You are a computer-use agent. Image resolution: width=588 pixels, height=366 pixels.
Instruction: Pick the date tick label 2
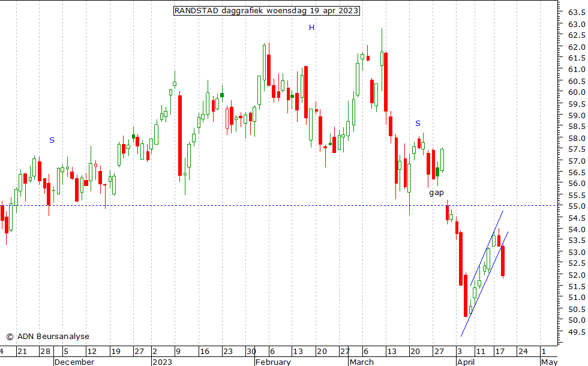click(x=155, y=352)
